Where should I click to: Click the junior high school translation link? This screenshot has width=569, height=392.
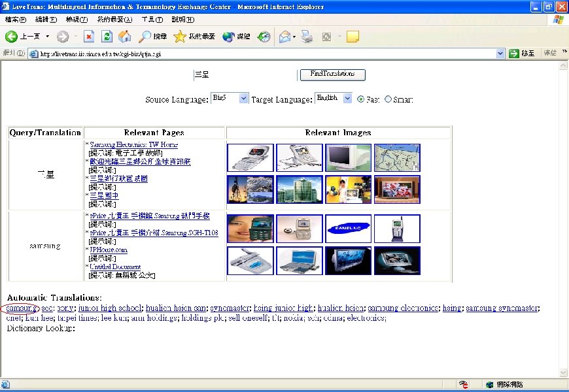[x=109, y=308]
